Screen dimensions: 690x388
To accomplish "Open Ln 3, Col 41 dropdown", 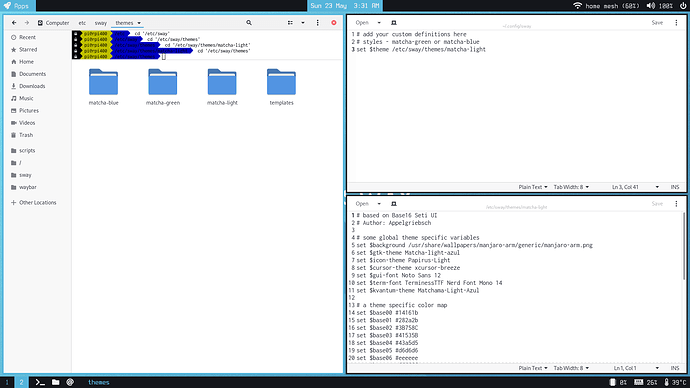I will (x=635, y=187).
